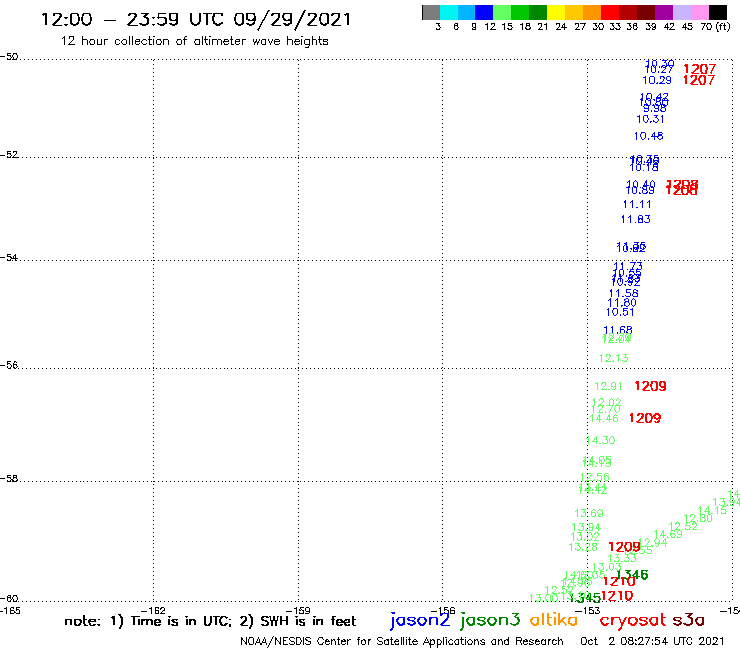Click the -156 longitude axis label

coord(443,611)
